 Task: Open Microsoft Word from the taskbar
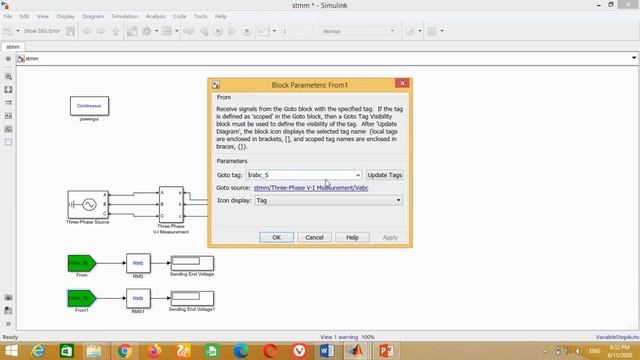[327, 351]
